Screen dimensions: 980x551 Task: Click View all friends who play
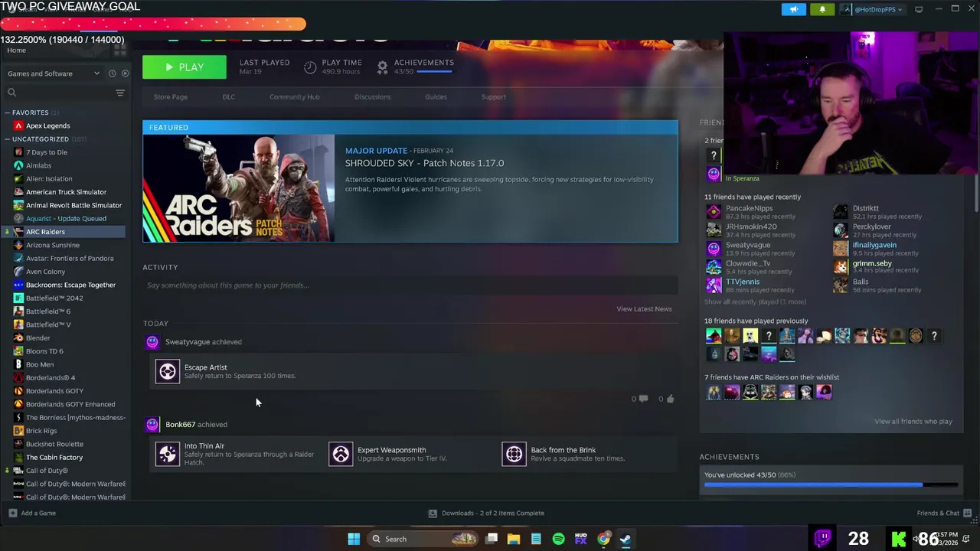click(x=913, y=422)
